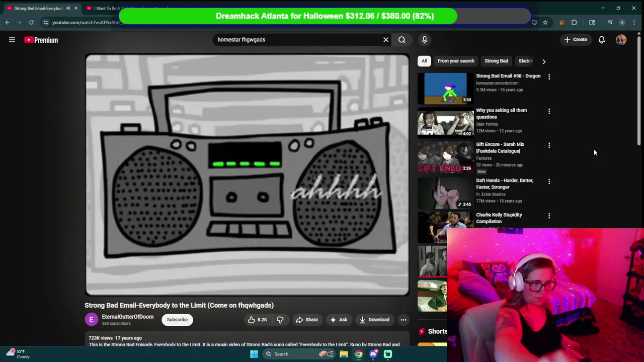Viewport: 644px width, 362px height.
Task: Click the boombox video player
Action: point(247,175)
